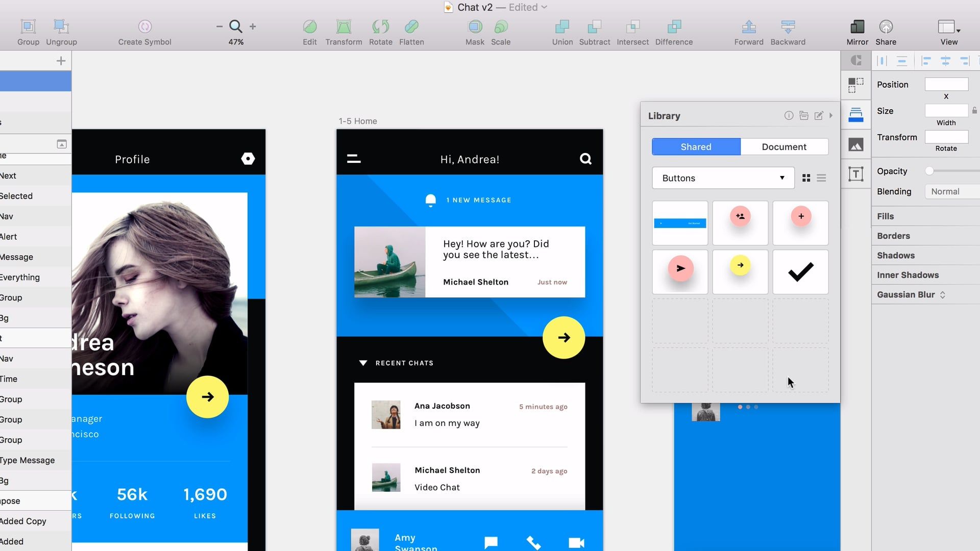Click the Library info icon
Screen dimensions: 980x551
click(x=789, y=116)
